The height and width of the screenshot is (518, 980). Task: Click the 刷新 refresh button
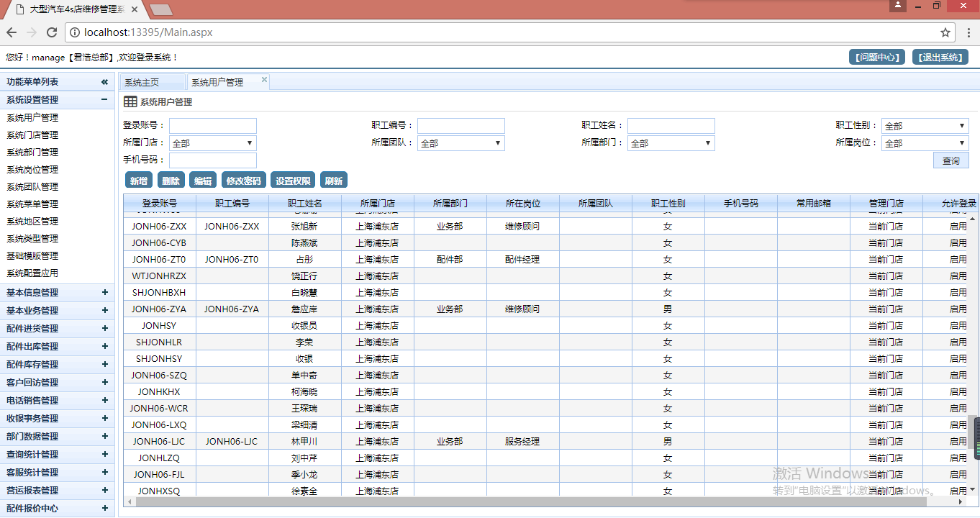pyautogui.click(x=333, y=180)
